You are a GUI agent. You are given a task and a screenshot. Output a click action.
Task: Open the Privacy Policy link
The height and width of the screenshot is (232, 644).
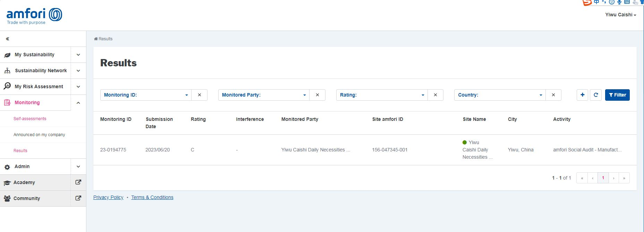pos(108,197)
